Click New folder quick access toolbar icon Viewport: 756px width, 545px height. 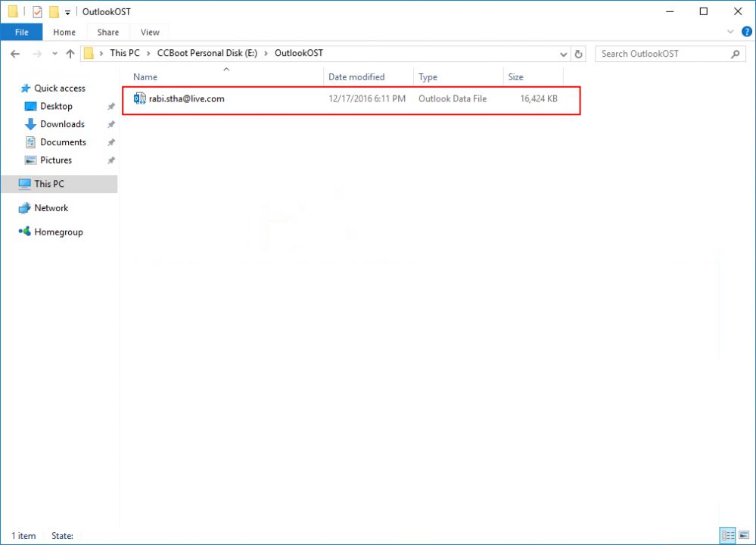point(54,11)
